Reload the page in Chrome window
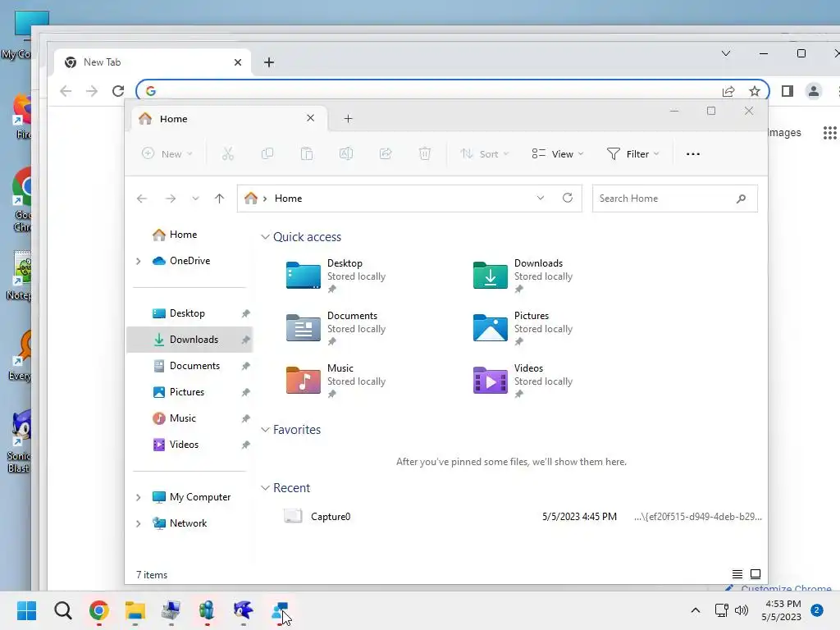The image size is (840, 630). pos(118,91)
